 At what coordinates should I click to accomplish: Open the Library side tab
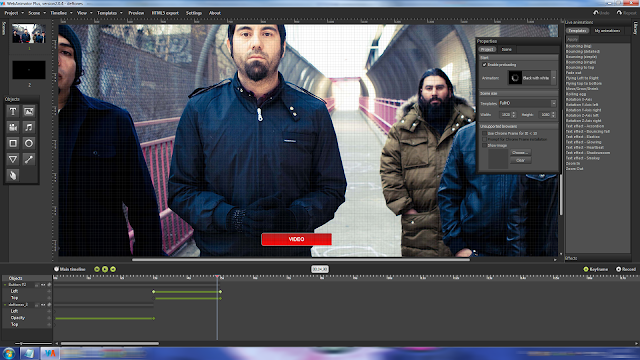click(x=636, y=29)
